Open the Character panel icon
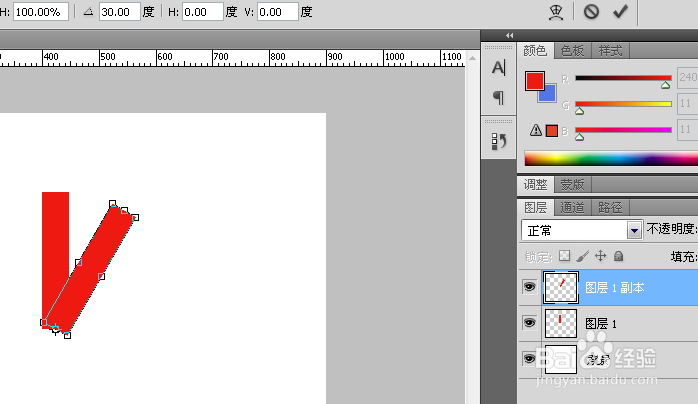The width and height of the screenshot is (698, 404). pos(499,68)
